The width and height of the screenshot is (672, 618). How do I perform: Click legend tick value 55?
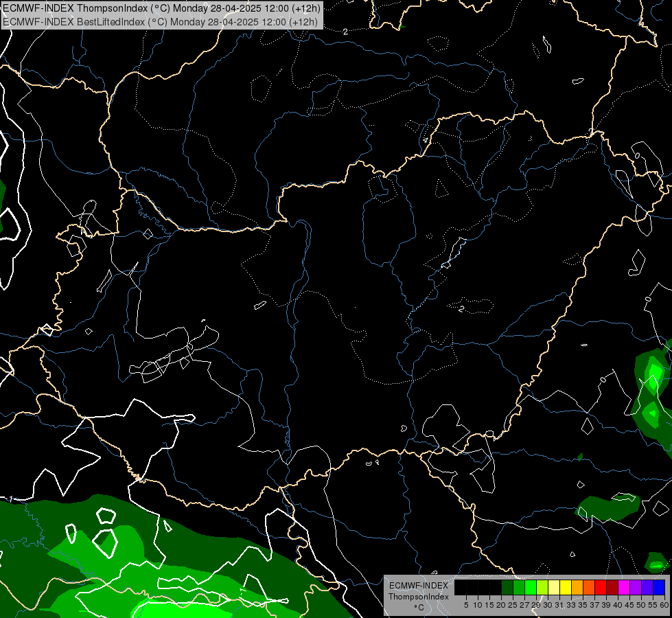(653, 605)
